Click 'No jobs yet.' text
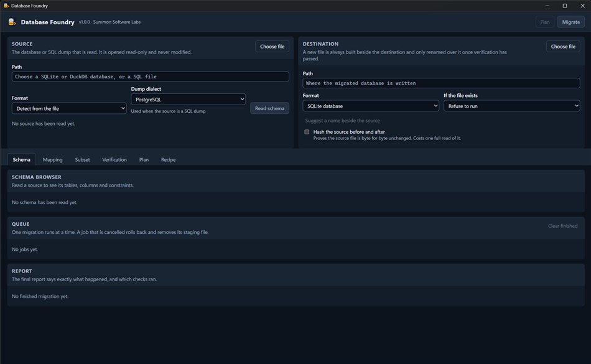The image size is (591, 364). click(x=25, y=250)
